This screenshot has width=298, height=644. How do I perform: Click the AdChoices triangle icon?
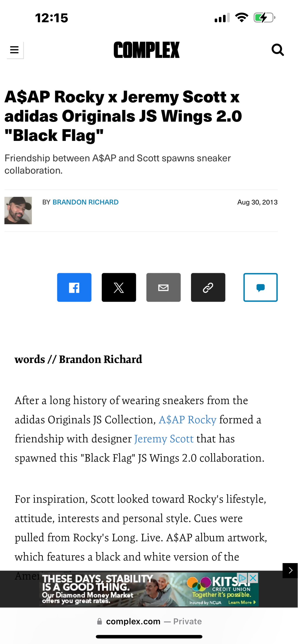243,578
